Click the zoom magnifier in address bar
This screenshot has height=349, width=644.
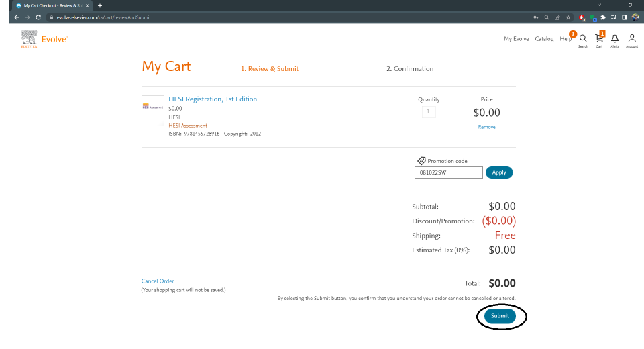[x=546, y=17]
